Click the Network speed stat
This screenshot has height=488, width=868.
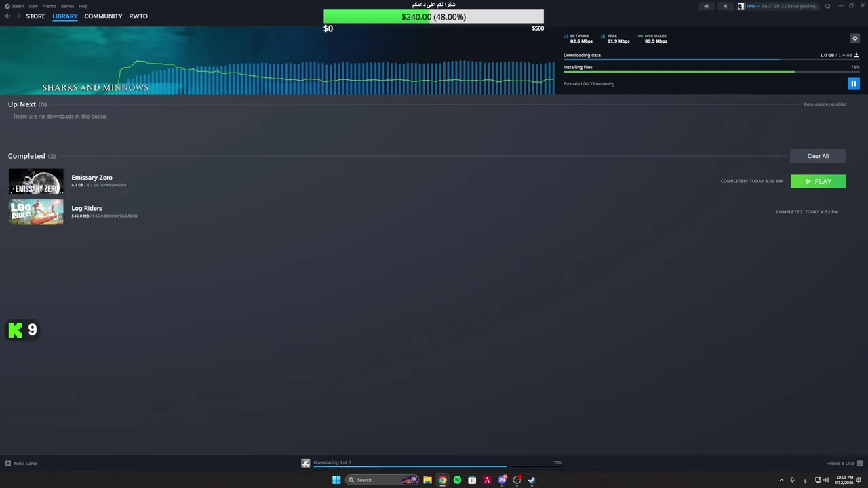pyautogui.click(x=579, y=39)
